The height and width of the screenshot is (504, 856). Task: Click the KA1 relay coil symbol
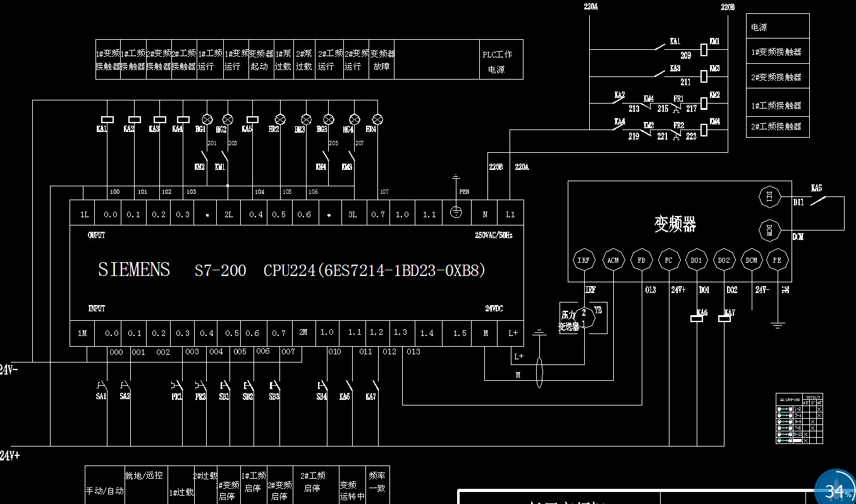point(107,119)
